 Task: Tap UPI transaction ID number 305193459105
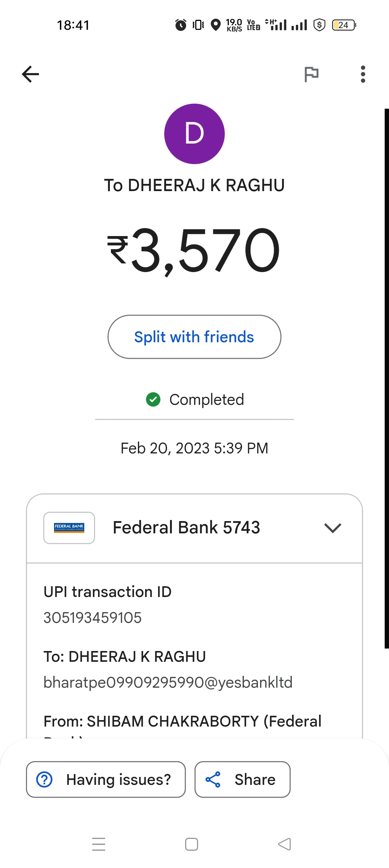tap(93, 618)
